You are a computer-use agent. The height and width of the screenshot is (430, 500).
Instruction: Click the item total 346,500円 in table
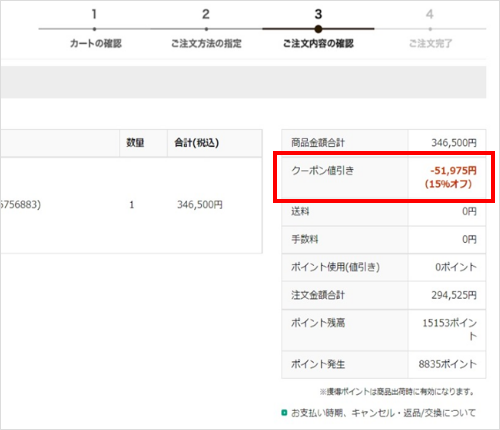coord(200,204)
